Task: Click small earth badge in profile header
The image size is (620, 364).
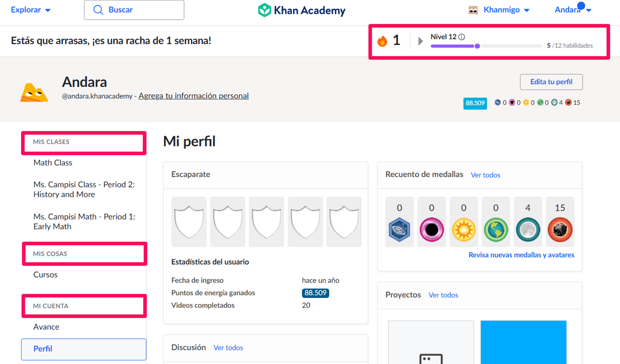Action: click(x=540, y=103)
